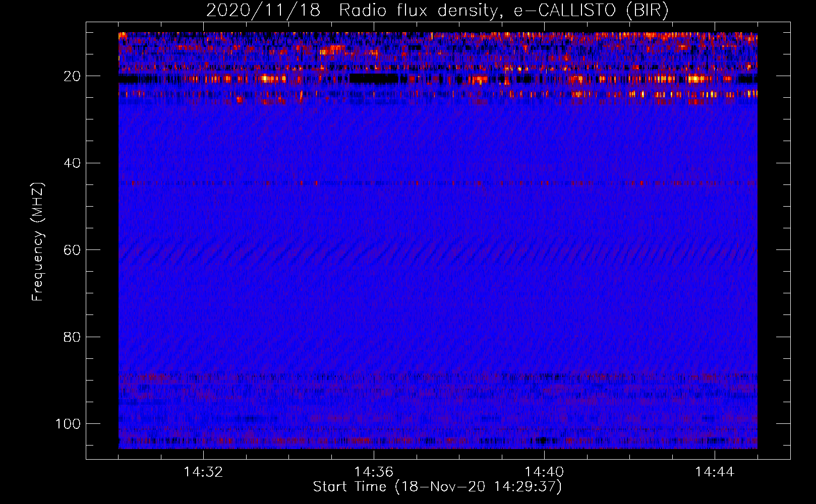
Task: Select the 100 MHz frequency tick label
Action: tap(68, 424)
